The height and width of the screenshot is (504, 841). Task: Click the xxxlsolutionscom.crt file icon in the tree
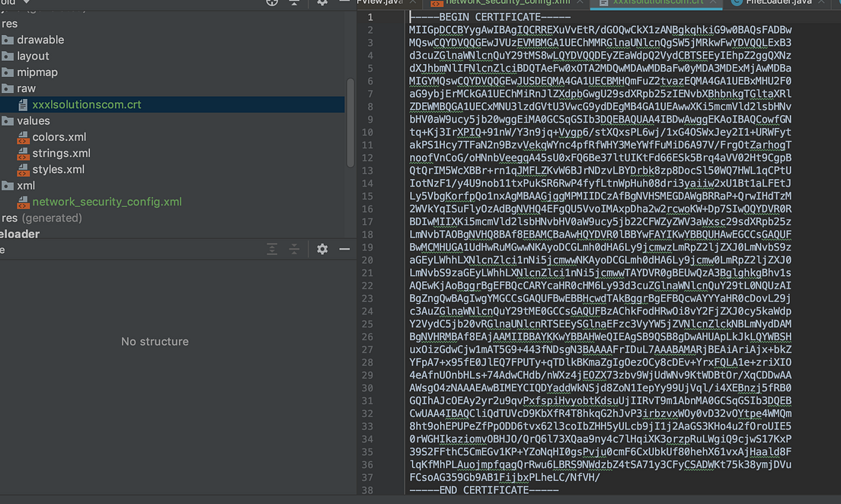point(23,104)
